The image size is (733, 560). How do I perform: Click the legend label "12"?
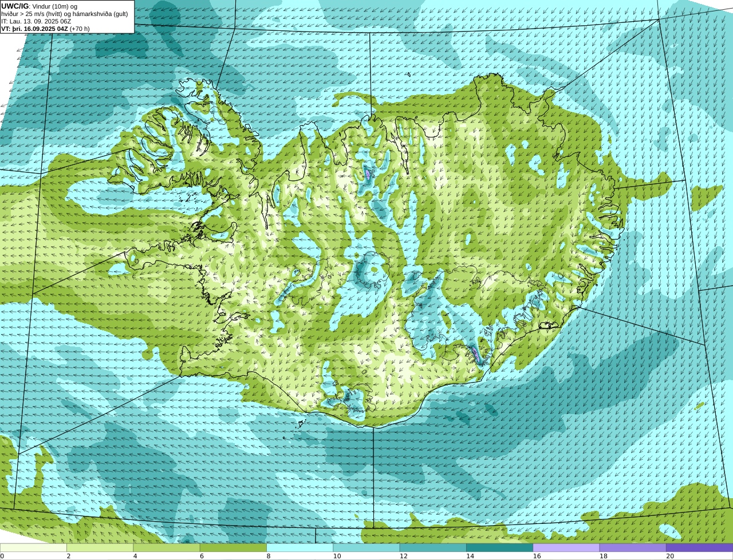click(404, 556)
